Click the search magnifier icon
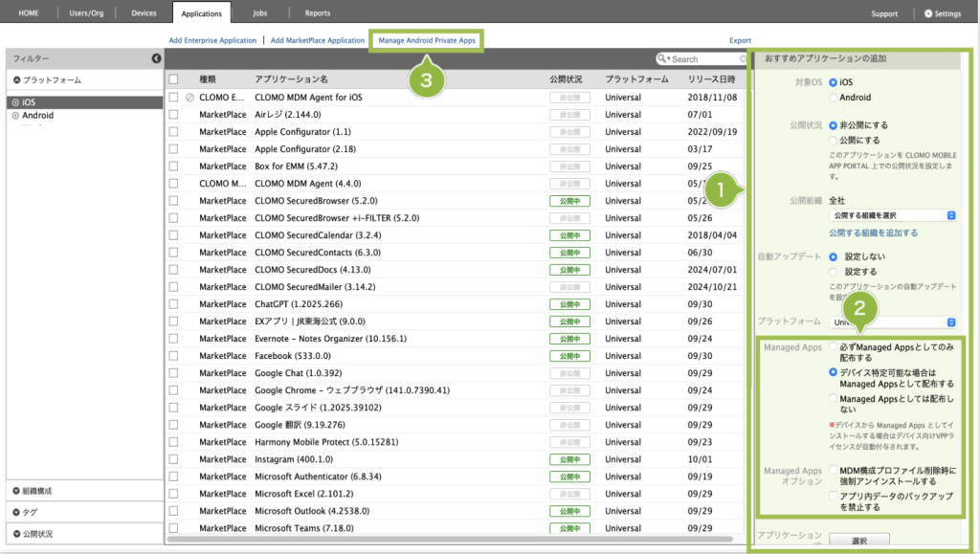Viewport: 980px width, 554px height. pos(662,59)
